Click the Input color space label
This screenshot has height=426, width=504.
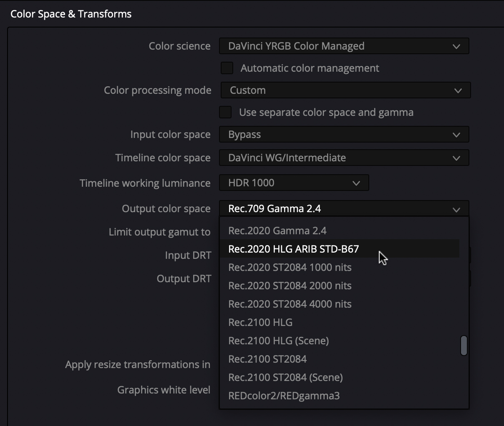(170, 134)
